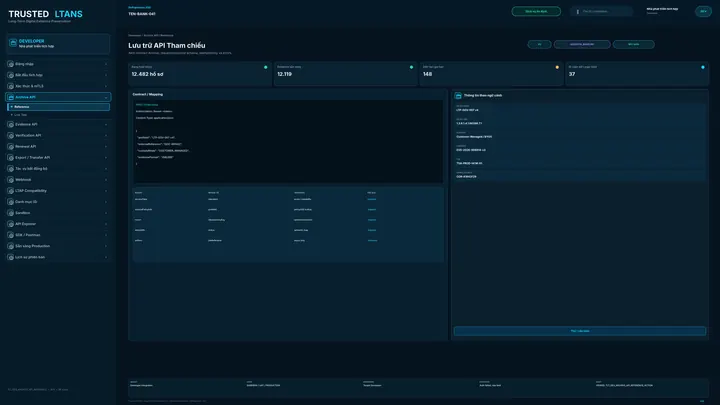The height and width of the screenshot is (405, 720).
Task: Click the 12.482 hồ sơ value
Action: (147, 74)
